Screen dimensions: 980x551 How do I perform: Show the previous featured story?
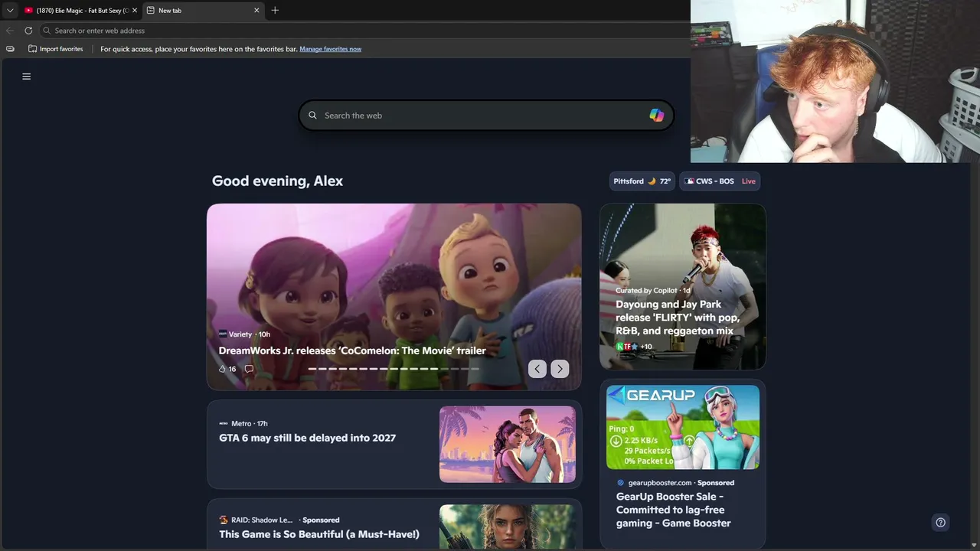[x=537, y=369]
